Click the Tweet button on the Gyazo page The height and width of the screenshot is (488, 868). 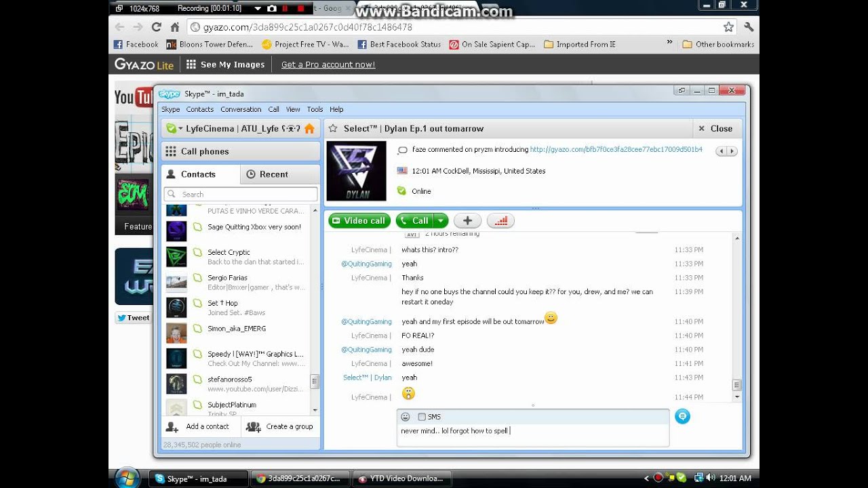click(132, 317)
